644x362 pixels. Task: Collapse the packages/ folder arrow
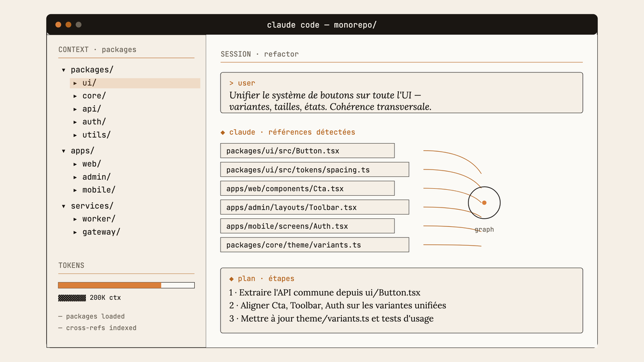pos(63,70)
